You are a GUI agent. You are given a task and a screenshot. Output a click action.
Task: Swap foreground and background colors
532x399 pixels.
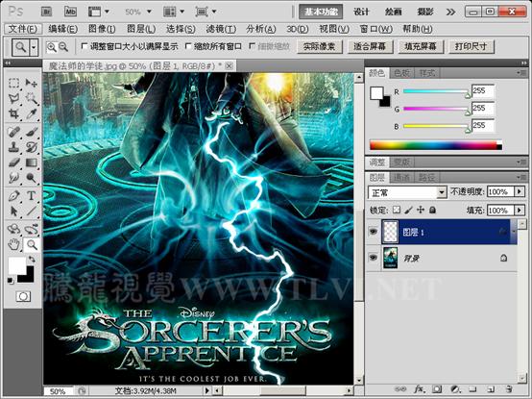tap(32, 260)
